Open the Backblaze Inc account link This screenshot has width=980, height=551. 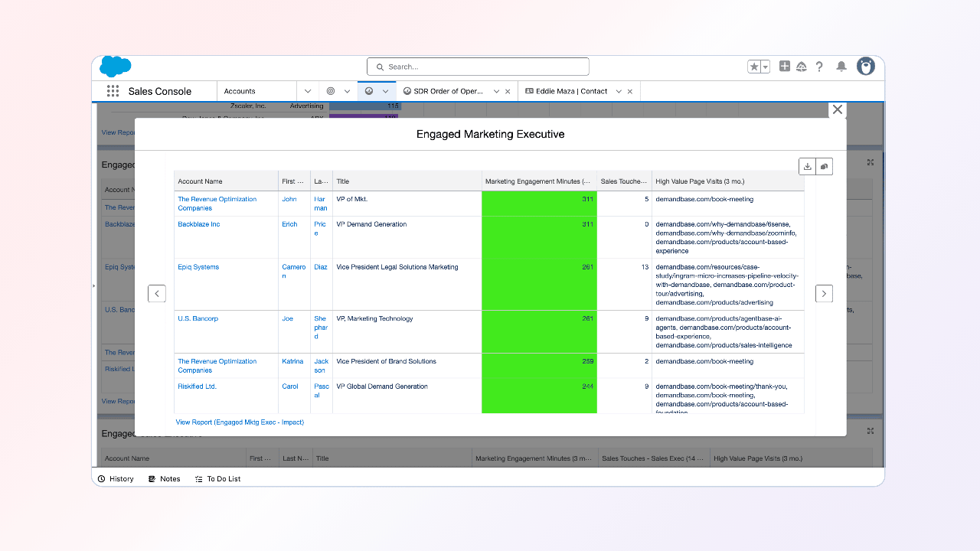click(x=199, y=224)
